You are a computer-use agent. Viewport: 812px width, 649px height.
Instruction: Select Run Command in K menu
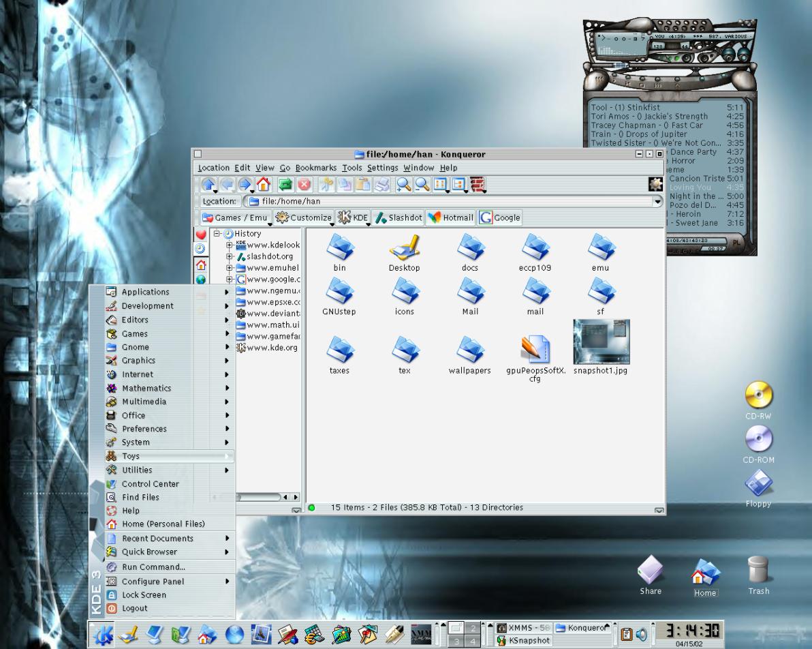169,567
